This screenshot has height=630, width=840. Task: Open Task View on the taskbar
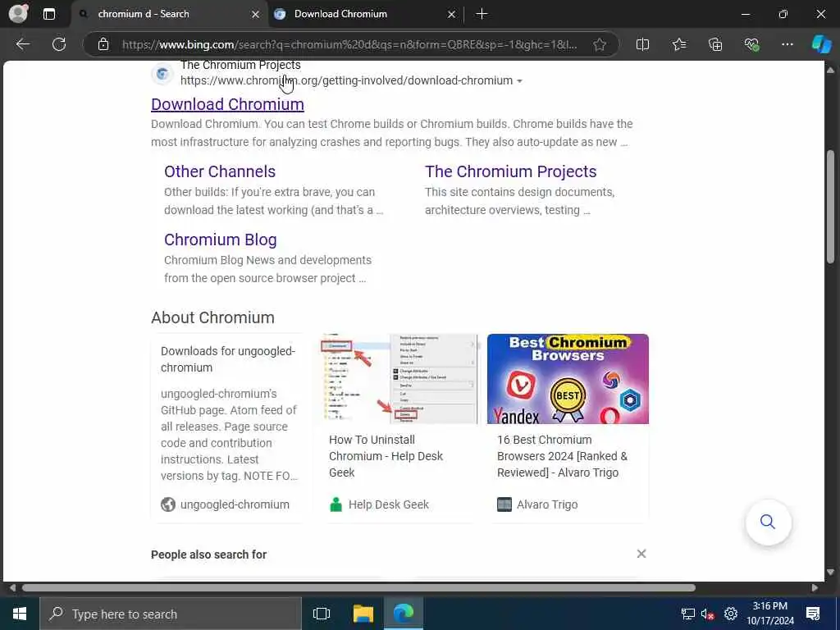[x=322, y=614]
